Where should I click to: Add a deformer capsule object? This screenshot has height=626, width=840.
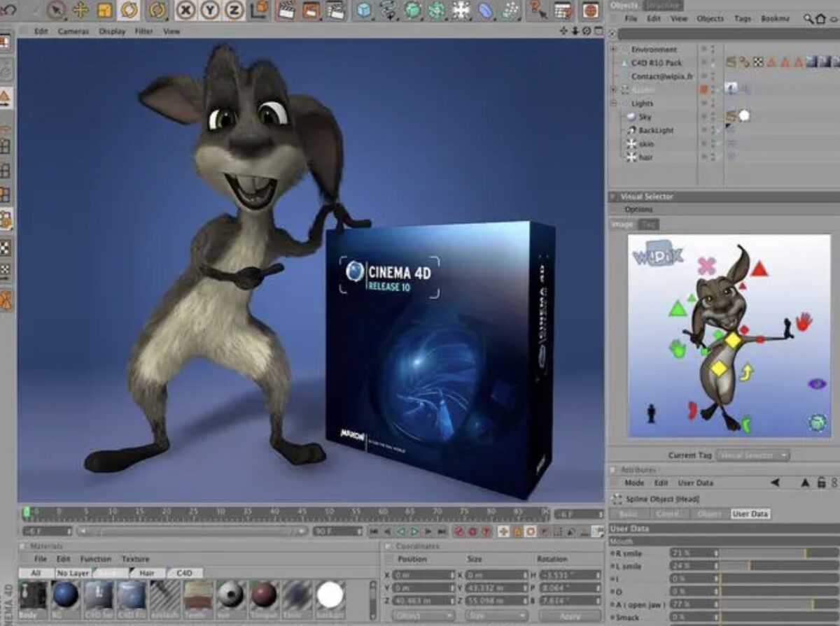486,10
